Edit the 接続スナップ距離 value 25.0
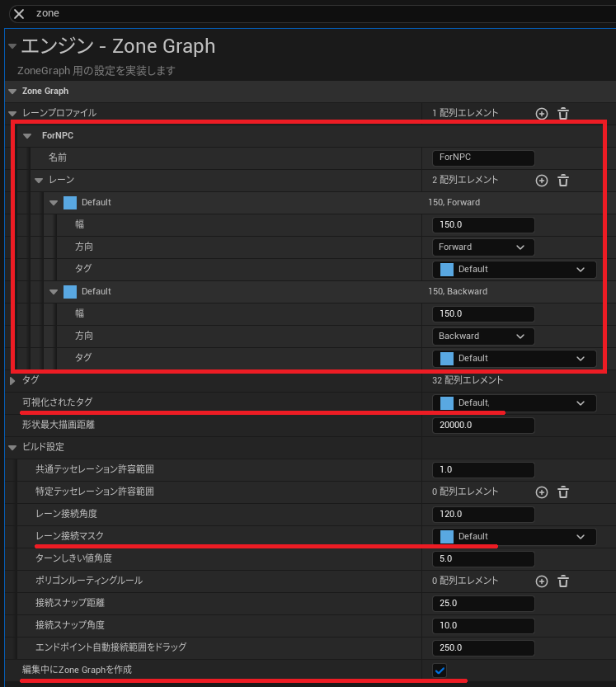 tap(483, 604)
